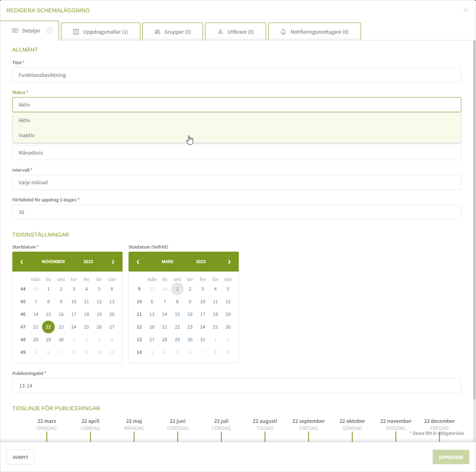Choose Aktiv option in status list
Screen dimensions: 476x472
coord(25,120)
